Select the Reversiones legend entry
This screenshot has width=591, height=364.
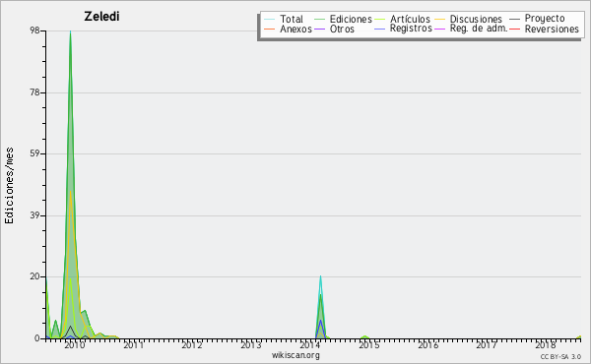pyautogui.click(x=545, y=29)
